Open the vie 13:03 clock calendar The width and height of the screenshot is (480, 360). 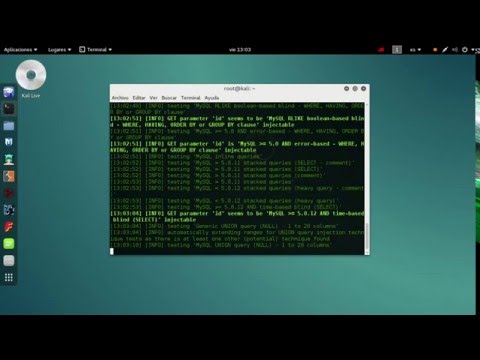(x=240, y=50)
